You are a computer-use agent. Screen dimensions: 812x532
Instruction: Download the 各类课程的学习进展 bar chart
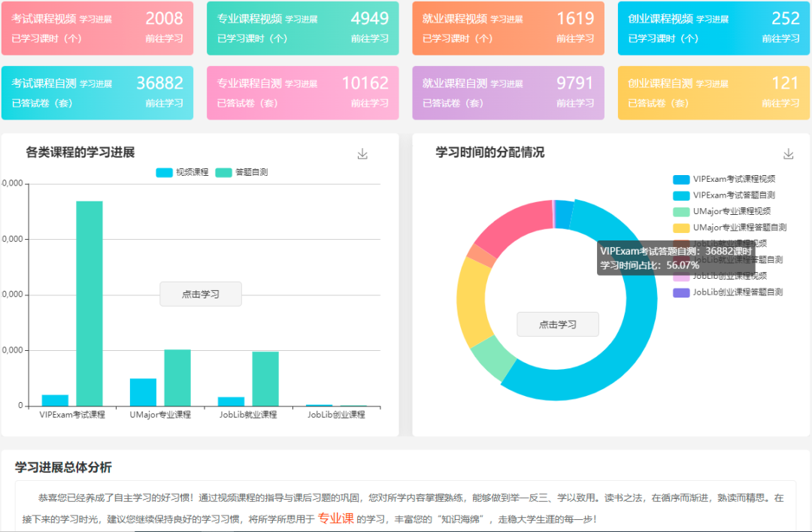point(362,154)
